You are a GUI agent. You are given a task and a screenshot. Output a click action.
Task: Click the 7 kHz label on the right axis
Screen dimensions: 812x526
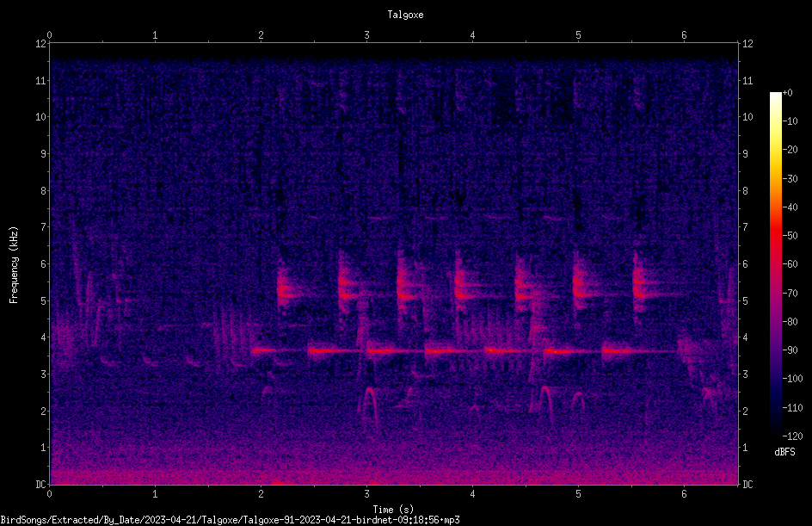tap(745, 227)
